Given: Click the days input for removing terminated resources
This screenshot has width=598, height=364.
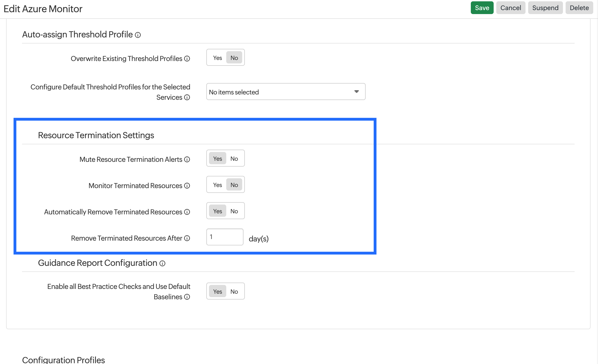Looking at the screenshot, I should pyautogui.click(x=225, y=237).
